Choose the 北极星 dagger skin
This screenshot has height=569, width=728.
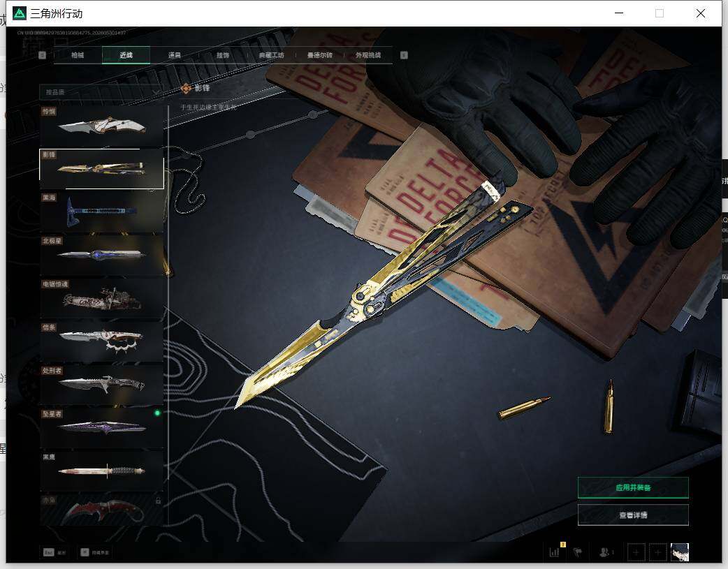click(x=101, y=255)
